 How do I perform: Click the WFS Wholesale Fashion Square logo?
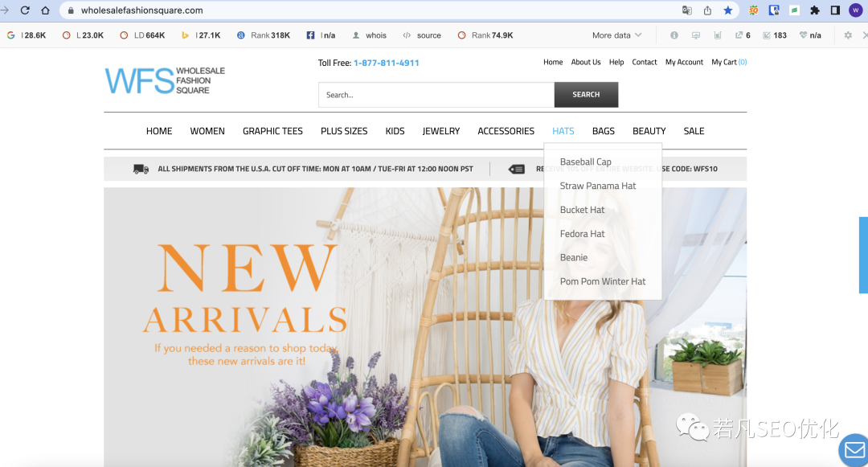(165, 81)
